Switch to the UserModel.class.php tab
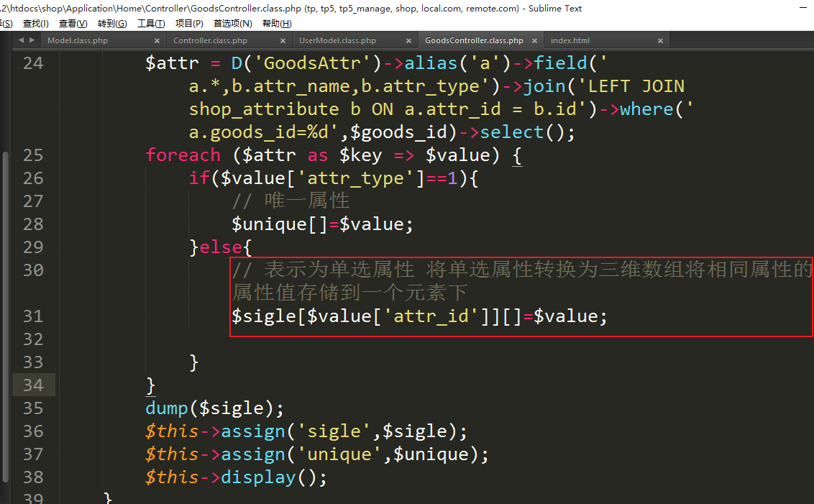 (337, 41)
